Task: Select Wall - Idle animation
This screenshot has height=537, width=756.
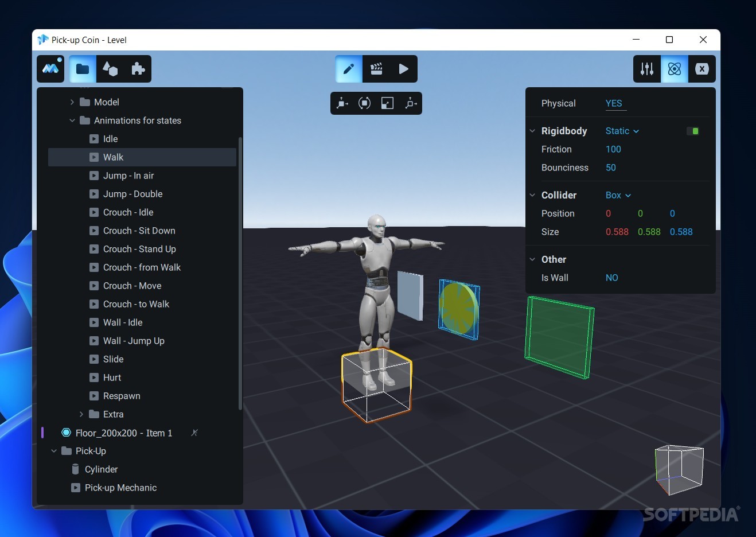Action: point(142,322)
